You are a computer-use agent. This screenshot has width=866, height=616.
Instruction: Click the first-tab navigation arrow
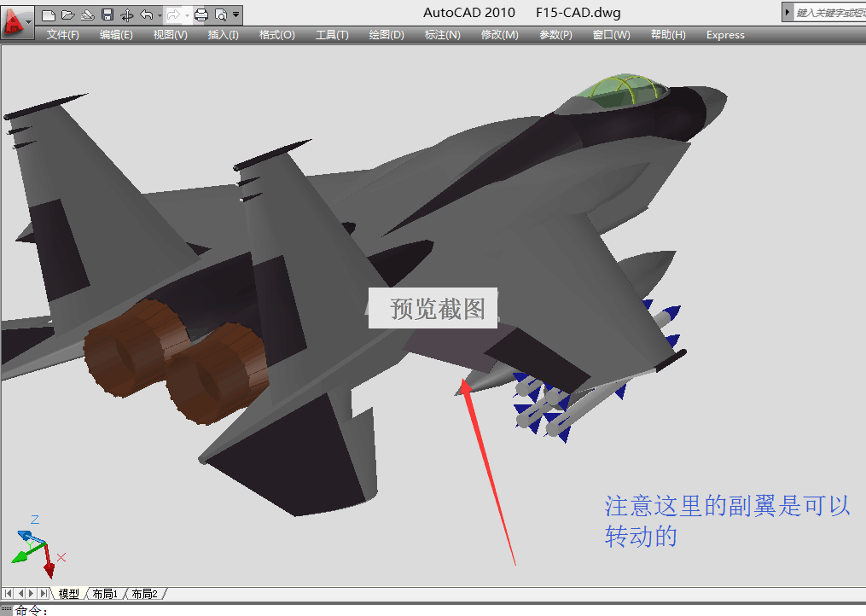pos(8,594)
